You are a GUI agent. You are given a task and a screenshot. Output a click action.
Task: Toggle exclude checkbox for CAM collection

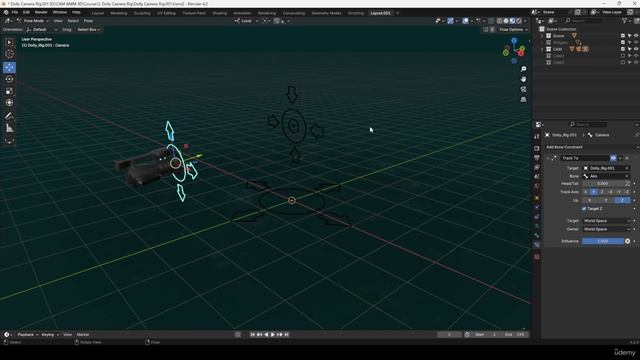point(623,49)
